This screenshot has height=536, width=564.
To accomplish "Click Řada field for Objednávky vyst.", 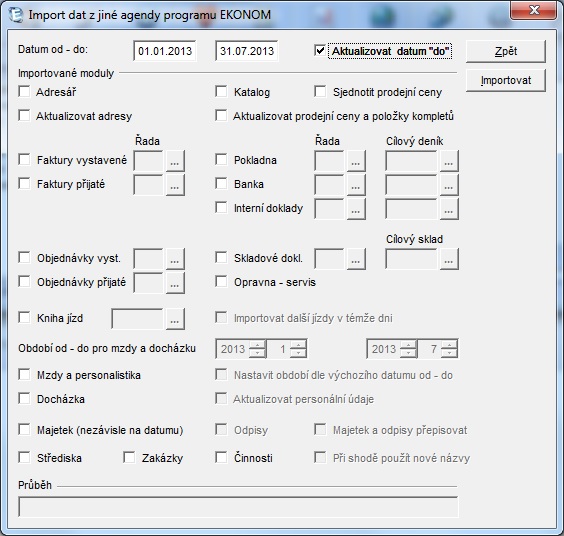I will point(148,259).
